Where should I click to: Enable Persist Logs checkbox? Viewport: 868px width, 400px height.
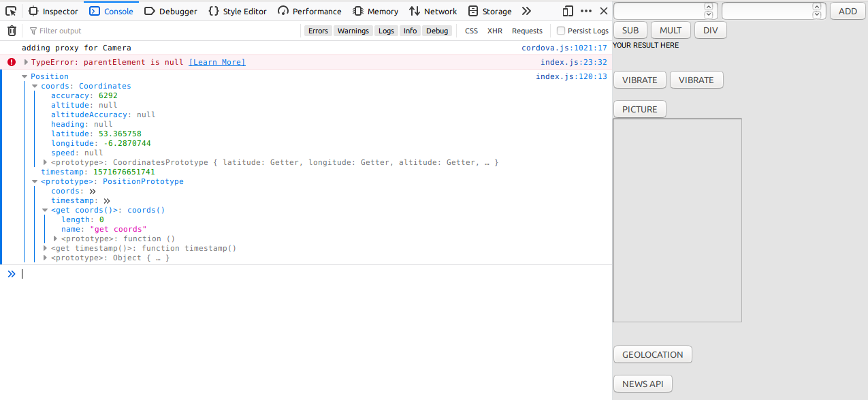(x=561, y=31)
